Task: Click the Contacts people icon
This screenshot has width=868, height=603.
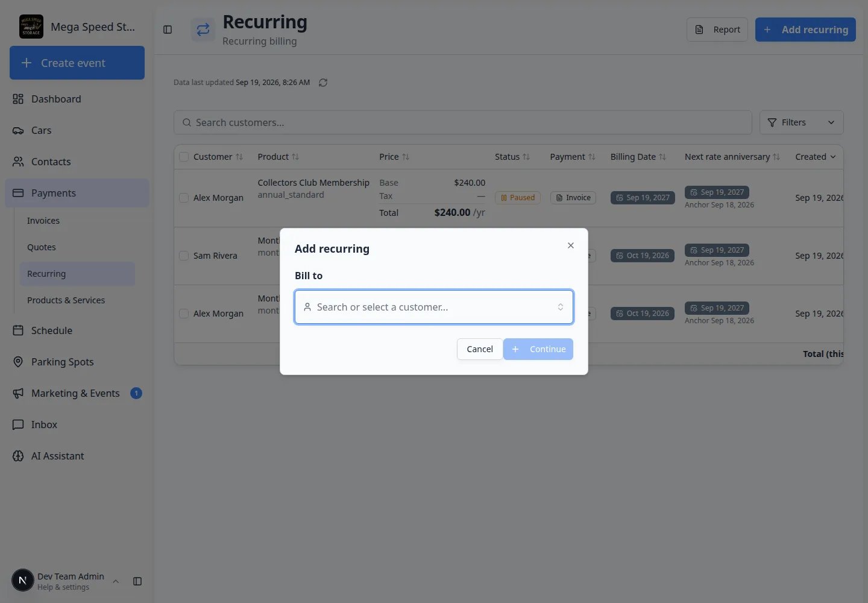Action: coord(18,162)
